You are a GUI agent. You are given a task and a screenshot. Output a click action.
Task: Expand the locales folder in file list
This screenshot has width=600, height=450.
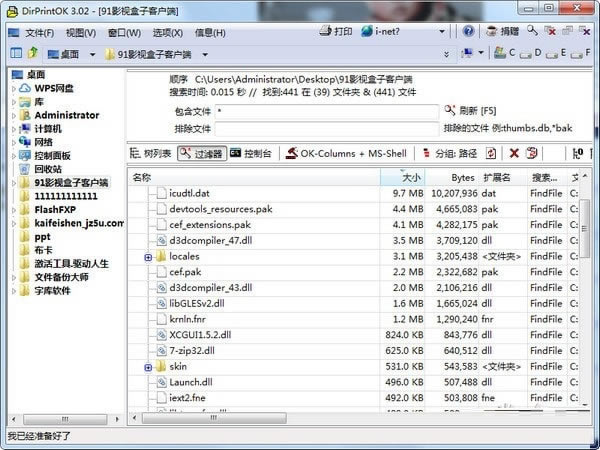coord(148,257)
